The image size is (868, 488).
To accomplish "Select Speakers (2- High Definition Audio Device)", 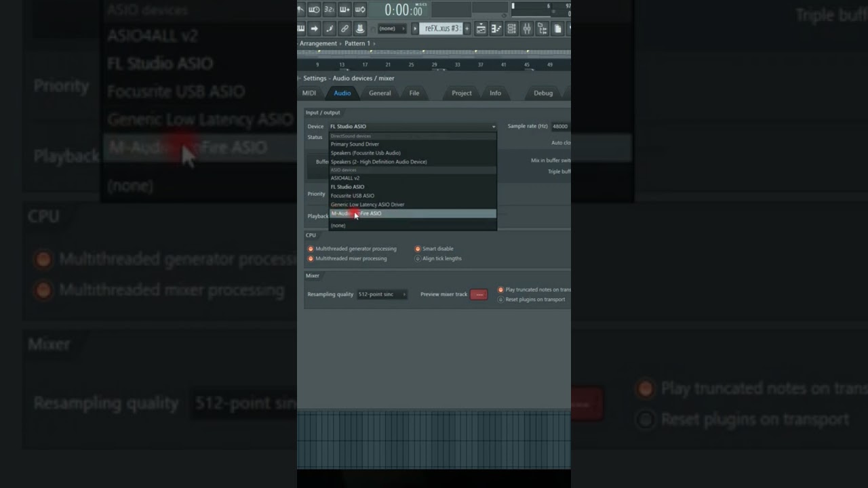I will click(413, 162).
